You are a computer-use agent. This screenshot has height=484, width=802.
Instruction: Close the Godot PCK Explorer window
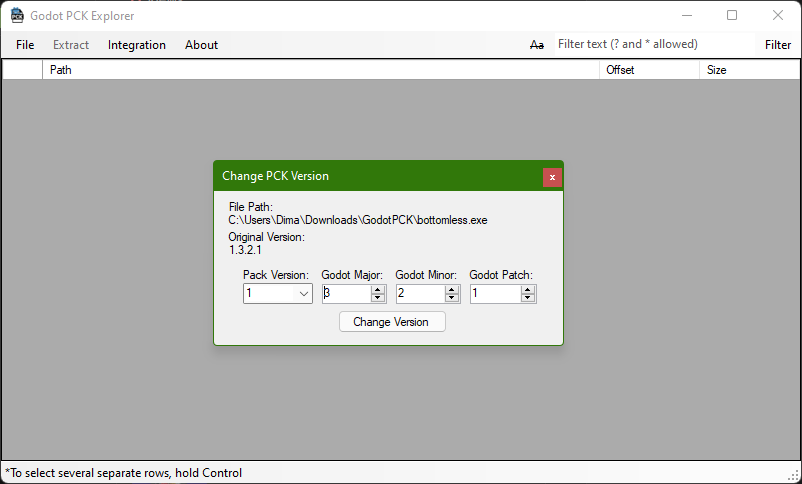777,15
